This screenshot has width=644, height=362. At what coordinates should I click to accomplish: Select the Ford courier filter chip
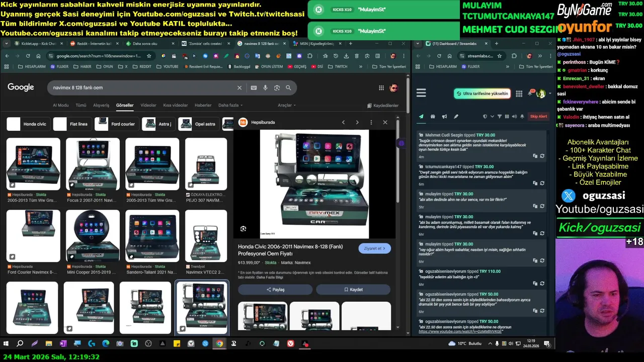(116, 124)
